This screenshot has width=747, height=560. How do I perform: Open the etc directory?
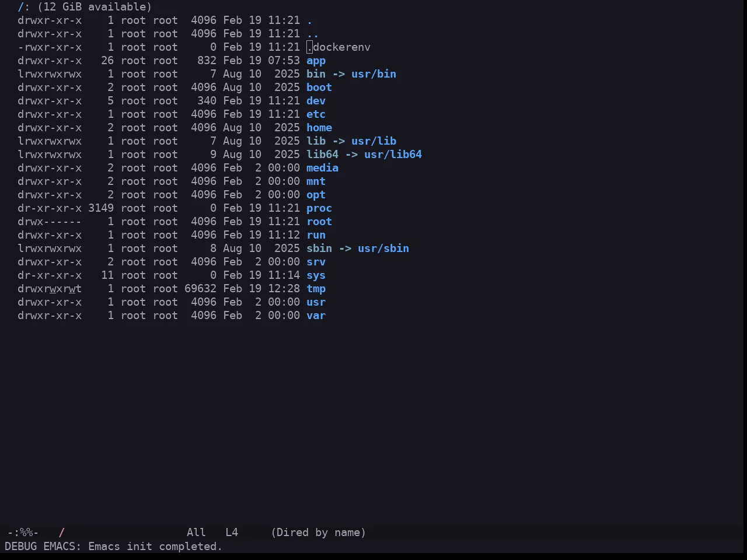[x=316, y=114]
